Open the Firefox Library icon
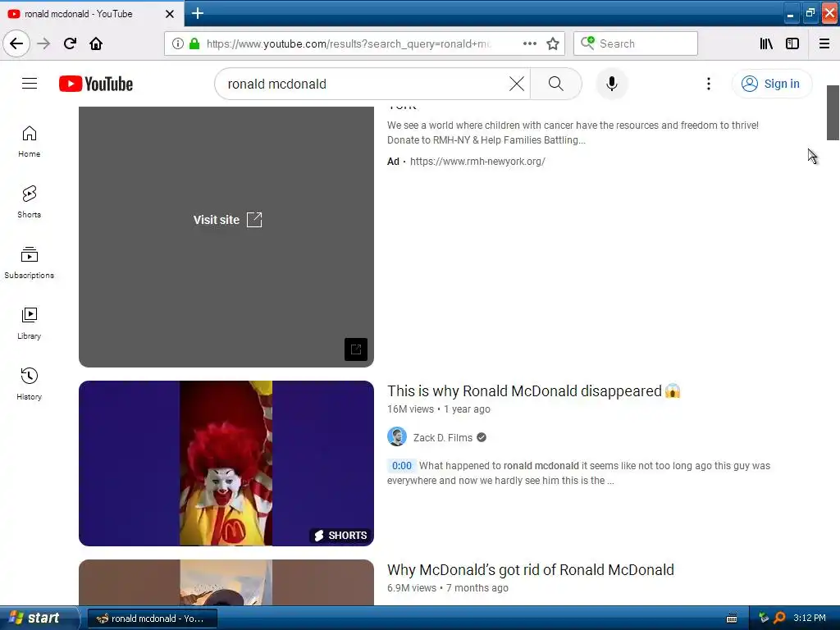This screenshot has width=840, height=630. (x=766, y=43)
